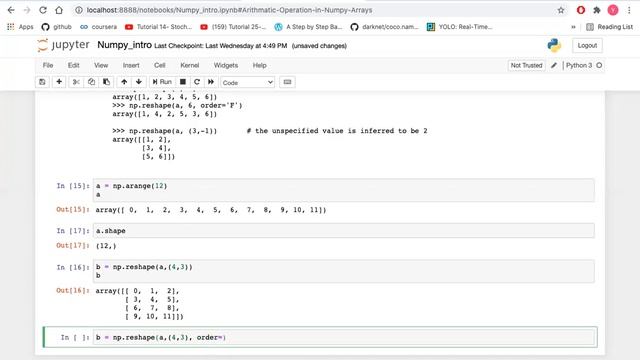Open the github bookmark
The width and height of the screenshot is (640, 360).
(57, 27)
